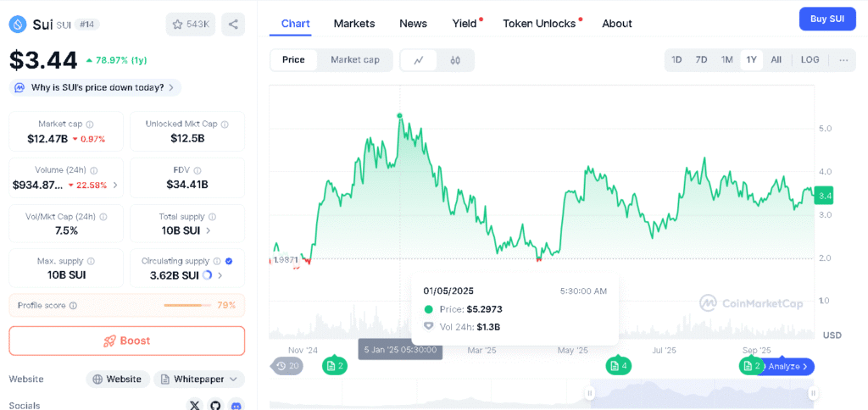Click the 78.97% (1y) change text
The height and width of the screenshot is (410, 868).
click(121, 60)
